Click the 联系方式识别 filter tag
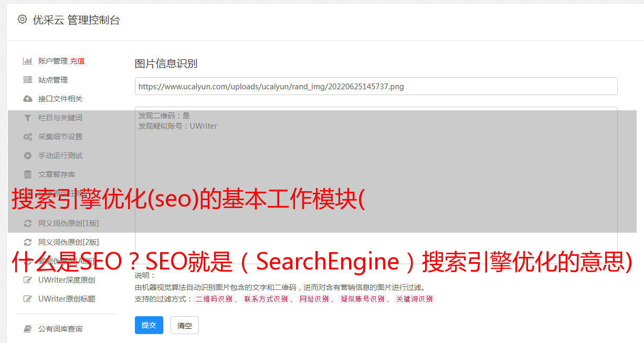Image resolution: width=644 pixels, height=343 pixels. (x=266, y=299)
